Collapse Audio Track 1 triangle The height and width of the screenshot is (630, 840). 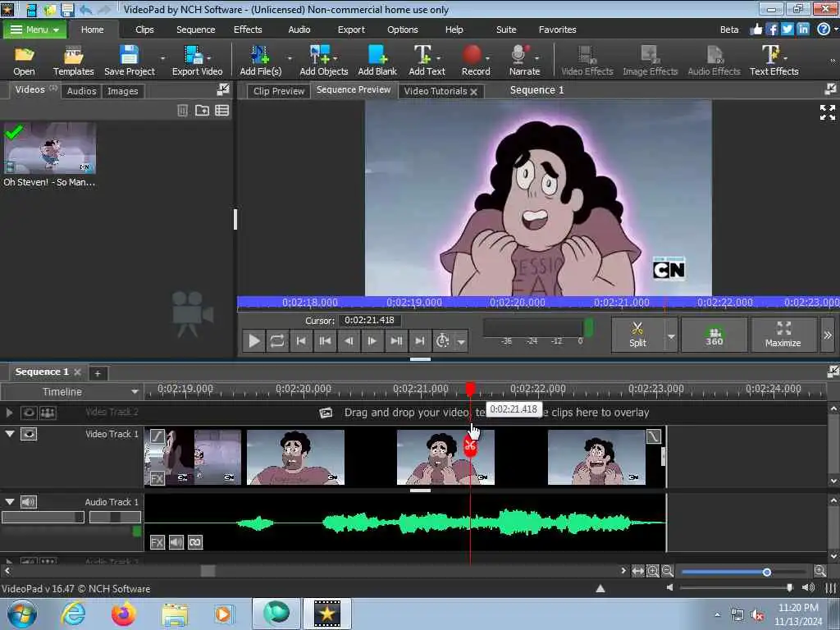point(10,501)
